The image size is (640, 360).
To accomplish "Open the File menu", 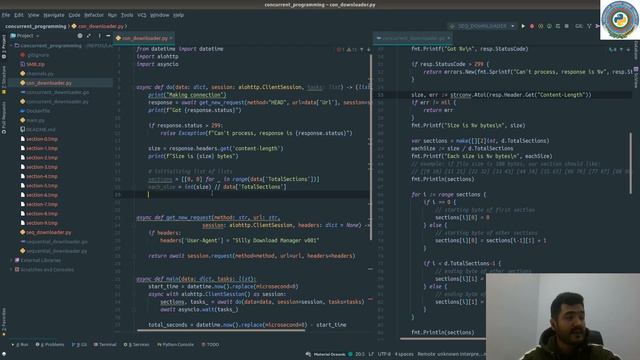I will tap(6, 15).
